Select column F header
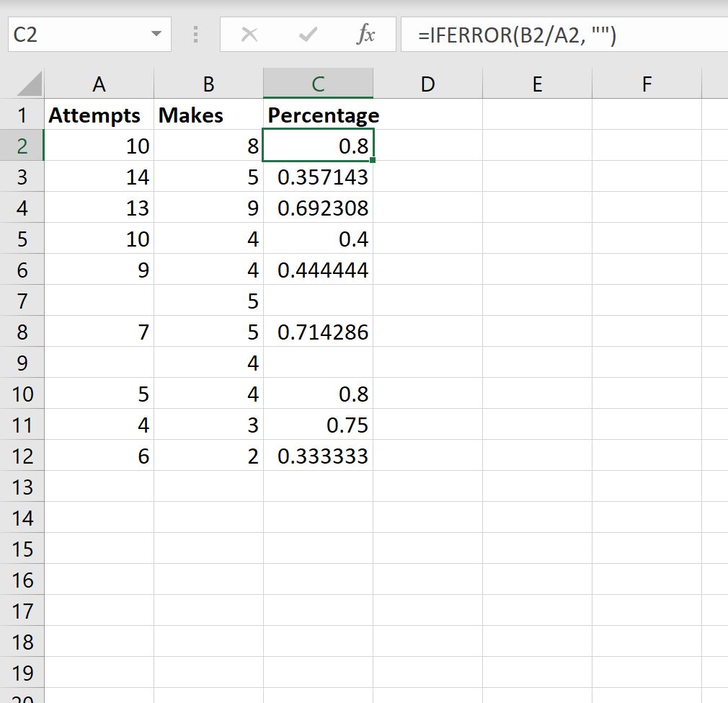The image size is (728, 703). 646,83
